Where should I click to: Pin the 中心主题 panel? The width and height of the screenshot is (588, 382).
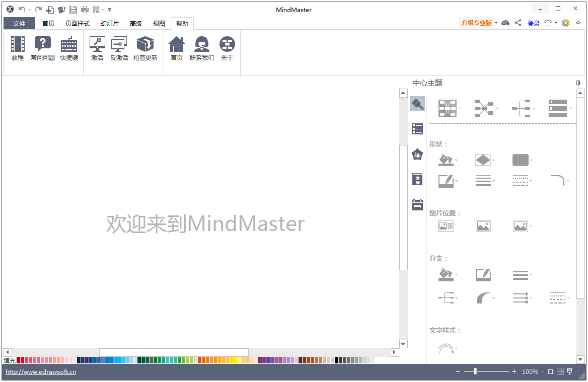[578, 83]
